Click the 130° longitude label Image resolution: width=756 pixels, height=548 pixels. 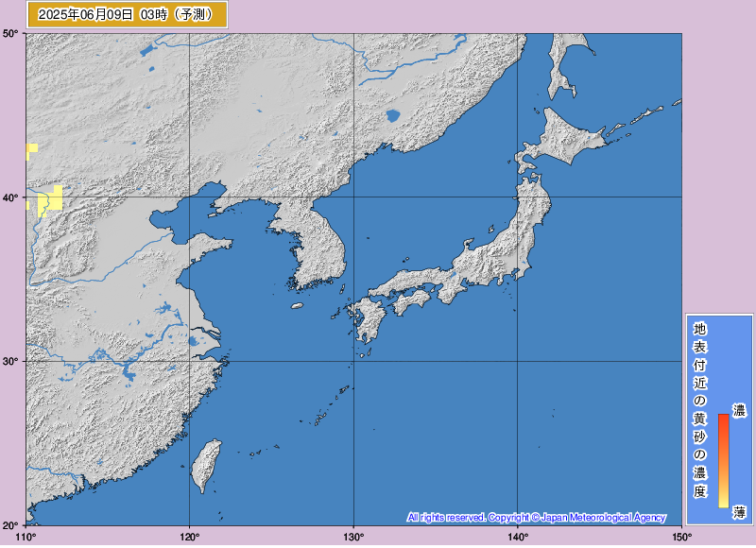point(353,537)
